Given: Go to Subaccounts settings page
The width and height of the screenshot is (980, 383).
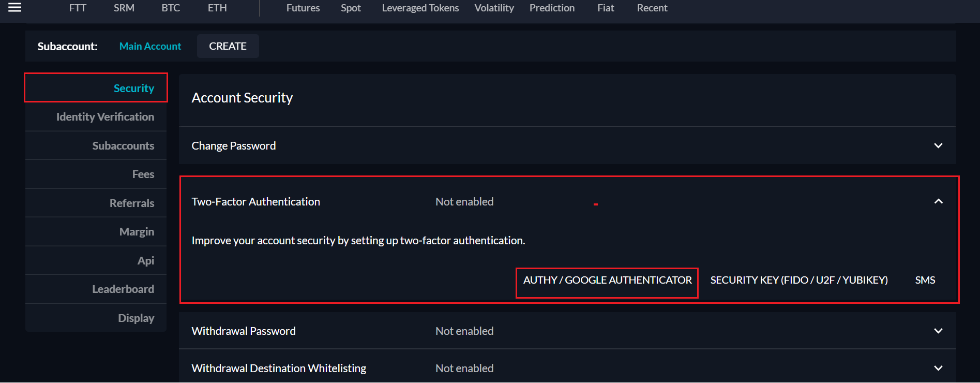Looking at the screenshot, I should [x=123, y=146].
